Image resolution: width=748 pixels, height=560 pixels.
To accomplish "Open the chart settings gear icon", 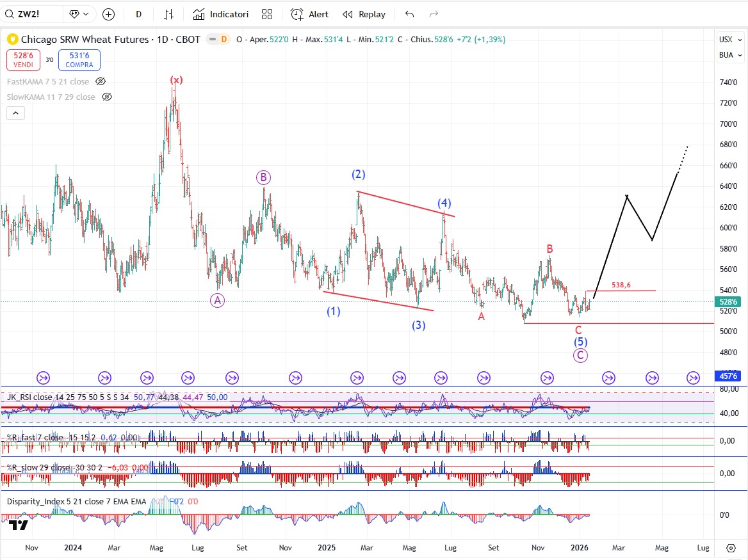I will (x=731, y=548).
